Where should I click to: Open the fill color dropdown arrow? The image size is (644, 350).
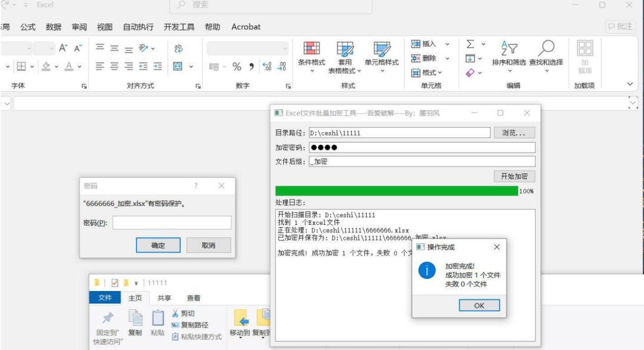[x=56, y=67]
